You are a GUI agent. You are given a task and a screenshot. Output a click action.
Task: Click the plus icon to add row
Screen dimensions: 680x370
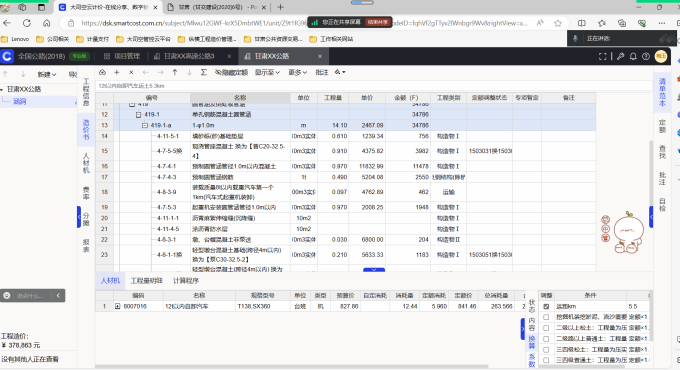pos(117,72)
